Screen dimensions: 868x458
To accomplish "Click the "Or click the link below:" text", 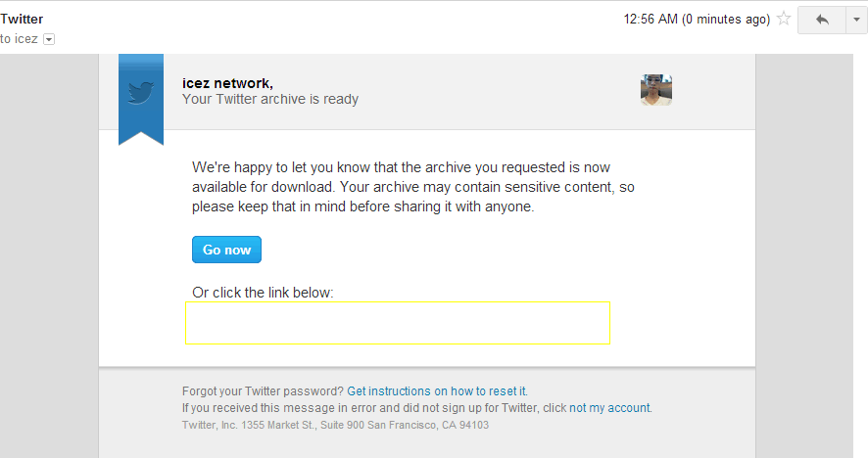I will point(263,293).
